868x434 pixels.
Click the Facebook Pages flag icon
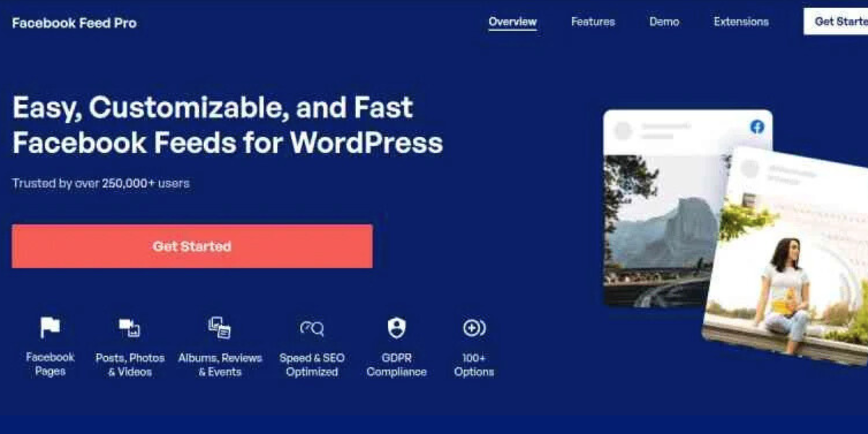pyautogui.click(x=50, y=328)
